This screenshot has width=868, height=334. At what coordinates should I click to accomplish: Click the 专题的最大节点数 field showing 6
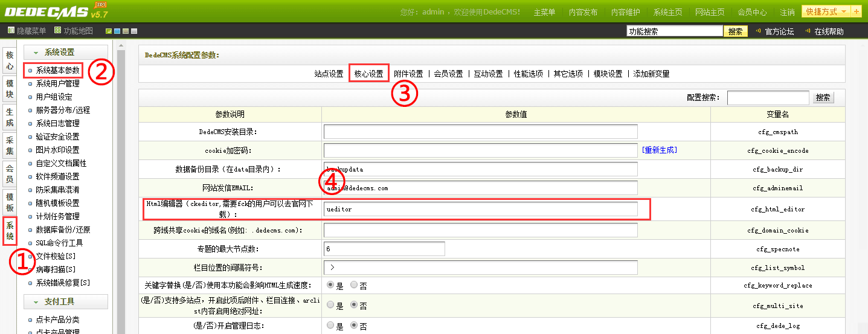(x=384, y=249)
